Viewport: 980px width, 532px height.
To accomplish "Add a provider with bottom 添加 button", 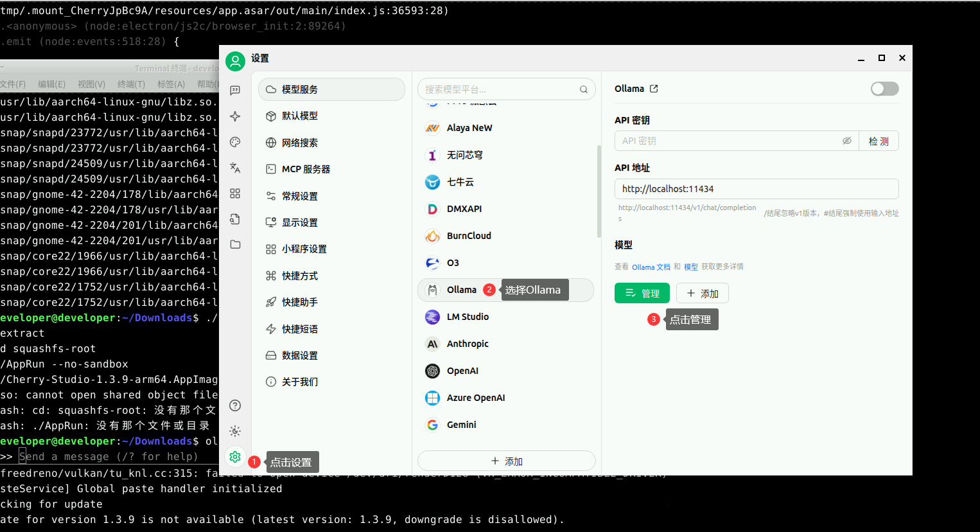I will point(507,461).
